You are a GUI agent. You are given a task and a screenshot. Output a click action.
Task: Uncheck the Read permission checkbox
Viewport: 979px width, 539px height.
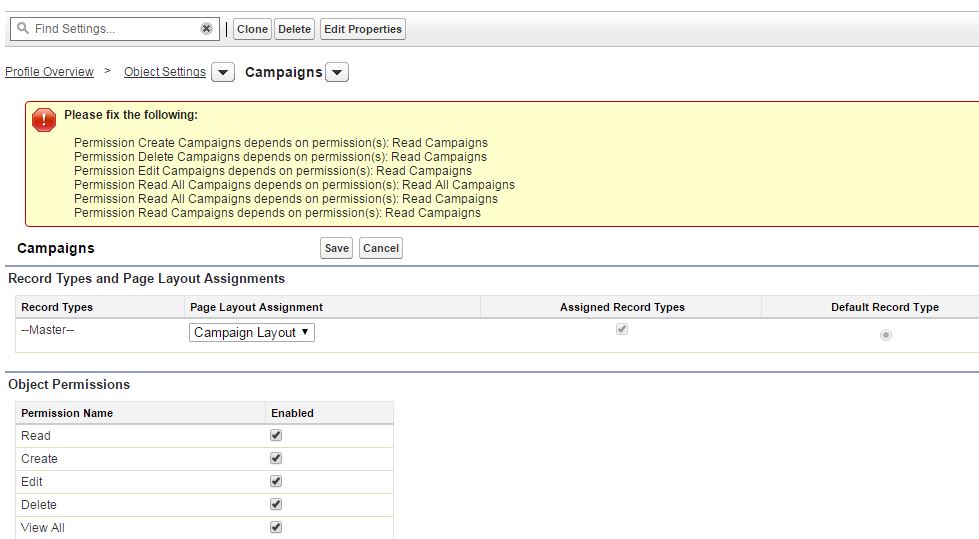coord(276,435)
